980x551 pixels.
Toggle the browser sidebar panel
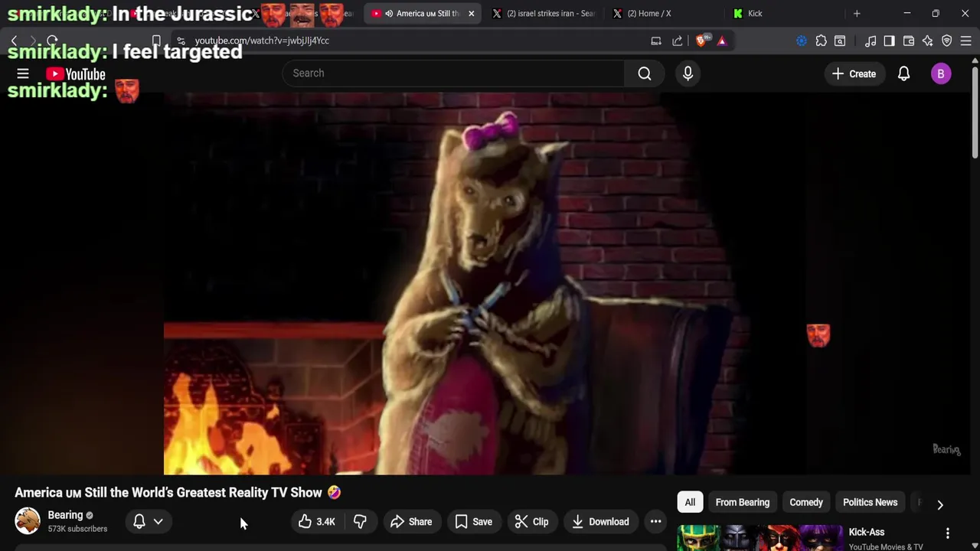[889, 41]
